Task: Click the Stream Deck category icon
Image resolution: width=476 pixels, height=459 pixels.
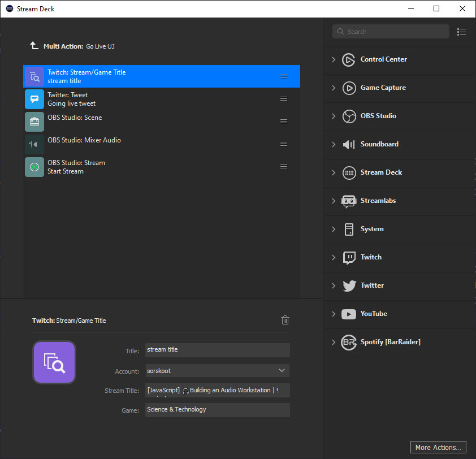Action: [349, 173]
